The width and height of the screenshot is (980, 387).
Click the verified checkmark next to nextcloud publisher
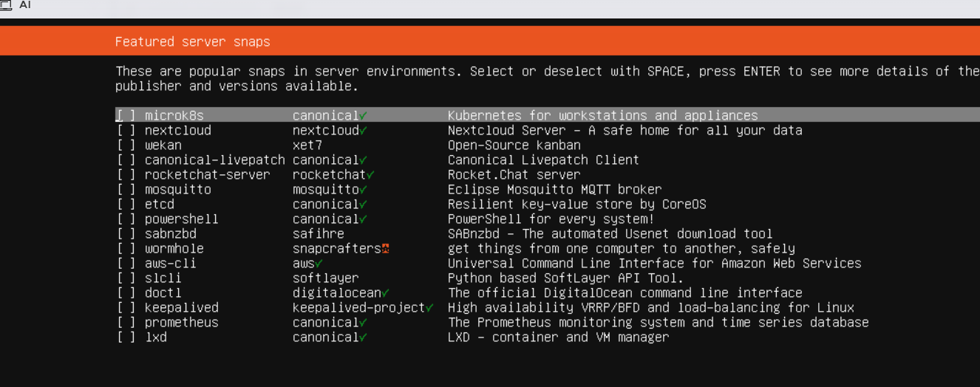[364, 131]
